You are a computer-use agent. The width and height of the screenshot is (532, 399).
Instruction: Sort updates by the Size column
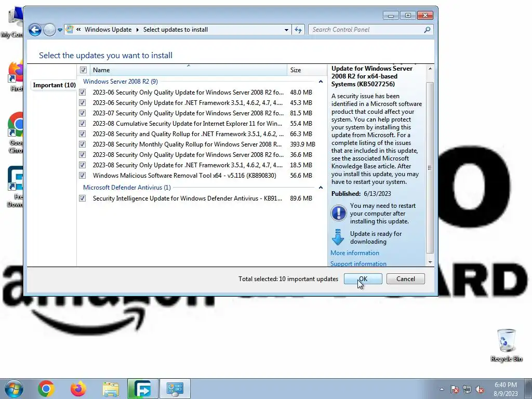(307, 70)
